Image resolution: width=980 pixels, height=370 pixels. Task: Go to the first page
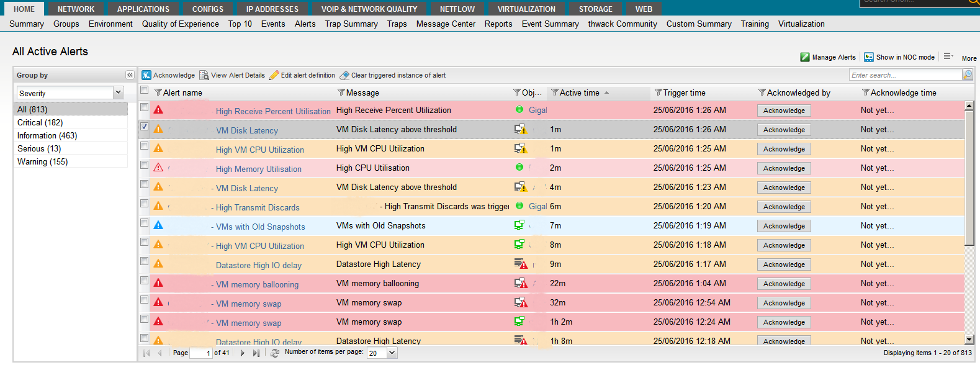click(x=147, y=353)
